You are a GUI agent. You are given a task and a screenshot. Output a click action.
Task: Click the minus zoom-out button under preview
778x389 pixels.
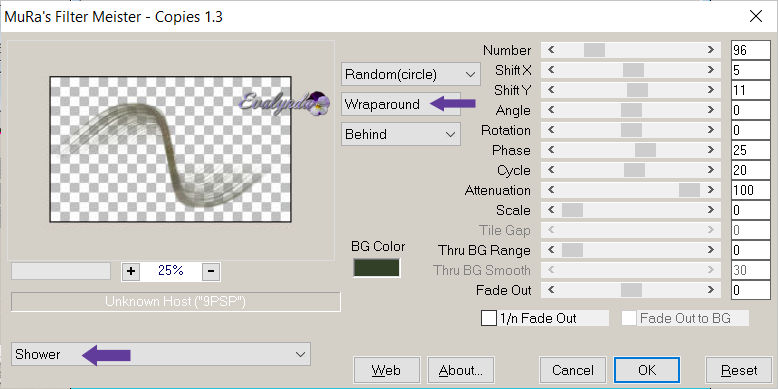click(211, 271)
